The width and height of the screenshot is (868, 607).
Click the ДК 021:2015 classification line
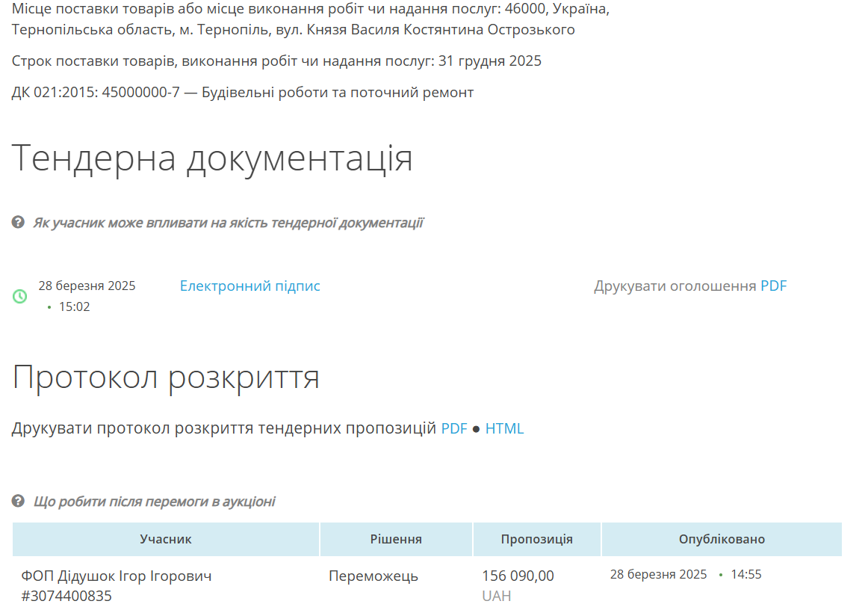243,93
